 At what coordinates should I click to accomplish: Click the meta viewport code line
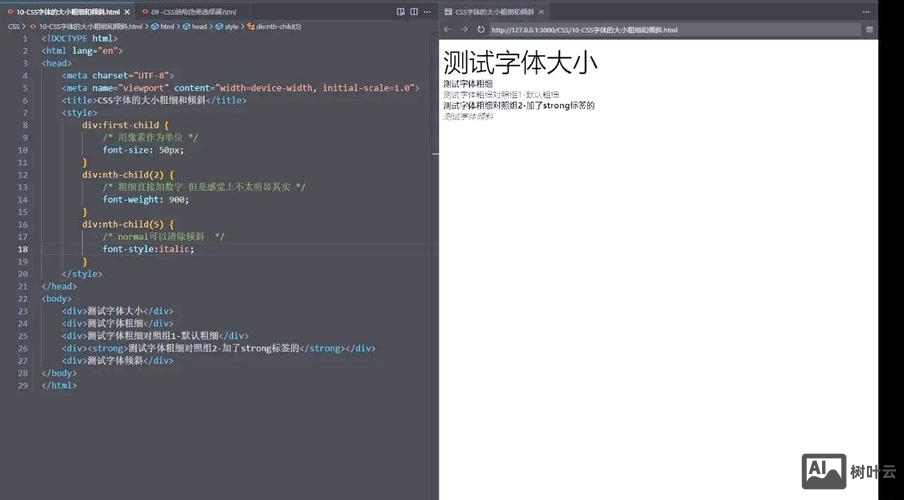click(241, 88)
